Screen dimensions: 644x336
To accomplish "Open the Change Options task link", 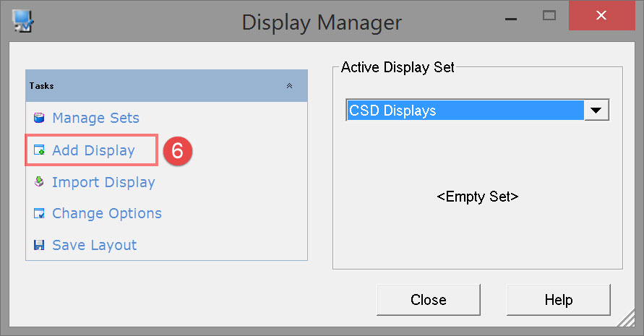I will 107,214.
